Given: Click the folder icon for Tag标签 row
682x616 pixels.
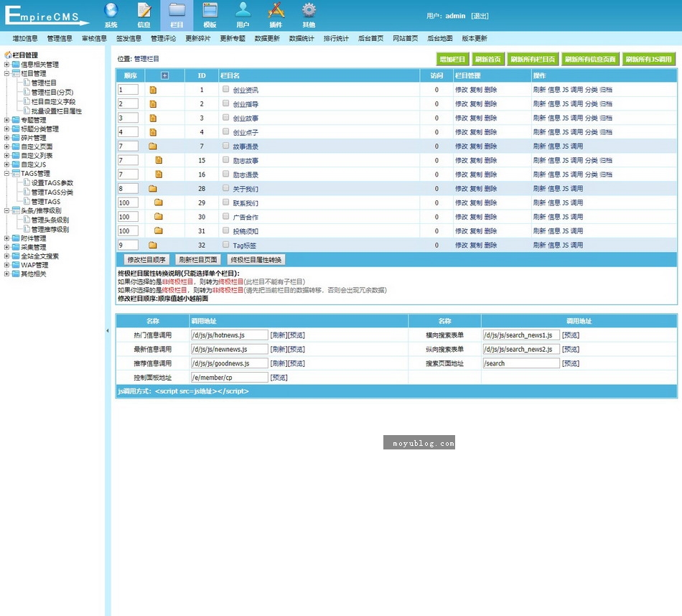Looking at the screenshot, I should pos(153,245).
